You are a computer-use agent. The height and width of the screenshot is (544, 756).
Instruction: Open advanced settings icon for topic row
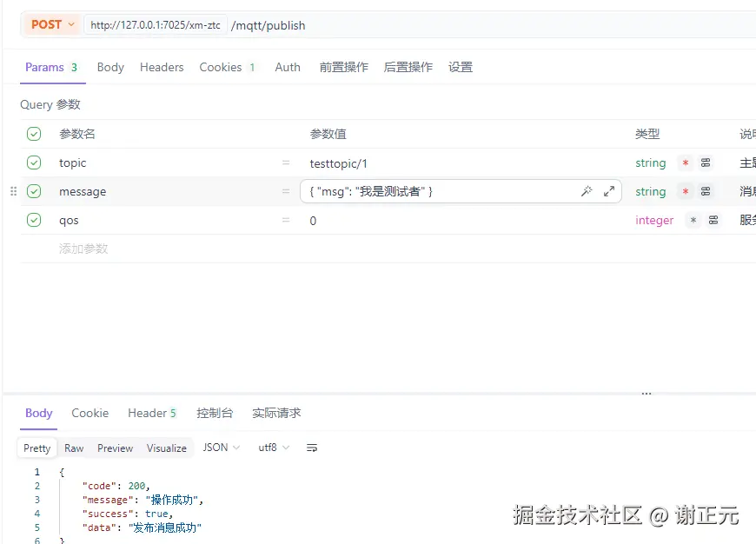click(706, 163)
